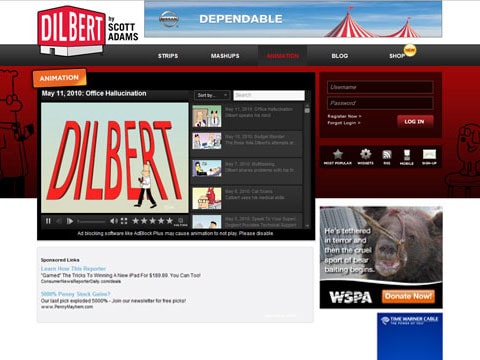Click the Log In button
The width and height of the screenshot is (480, 360).
[415, 122]
